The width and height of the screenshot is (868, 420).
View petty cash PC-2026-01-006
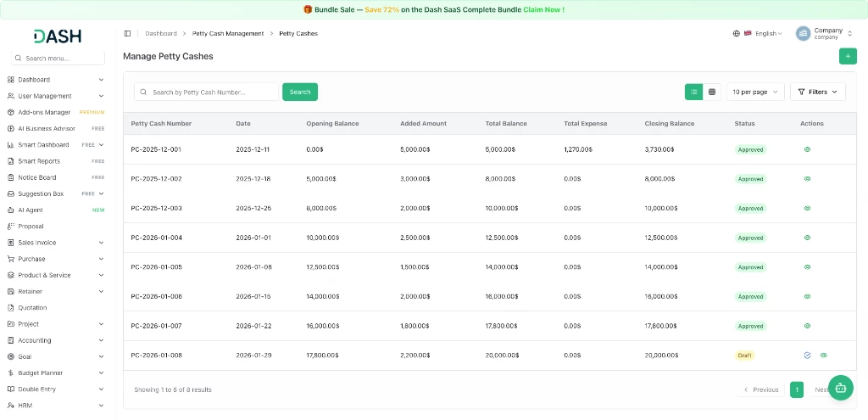pyautogui.click(x=807, y=296)
